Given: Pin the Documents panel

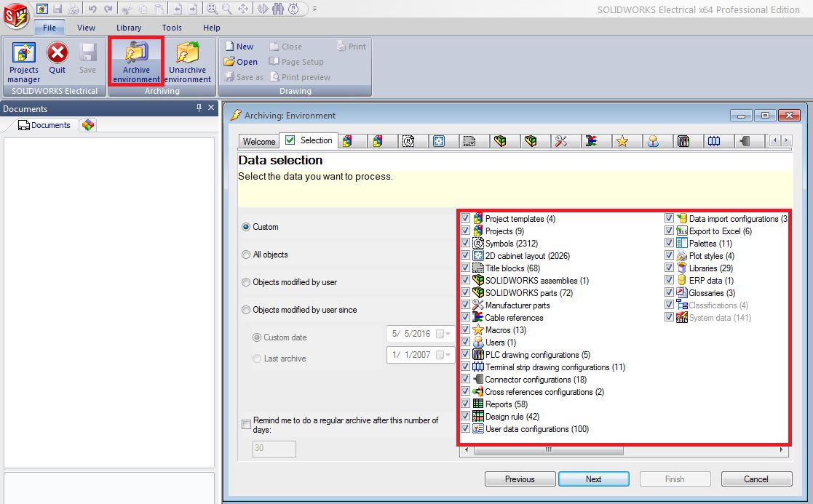Looking at the screenshot, I should pos(199,108).
